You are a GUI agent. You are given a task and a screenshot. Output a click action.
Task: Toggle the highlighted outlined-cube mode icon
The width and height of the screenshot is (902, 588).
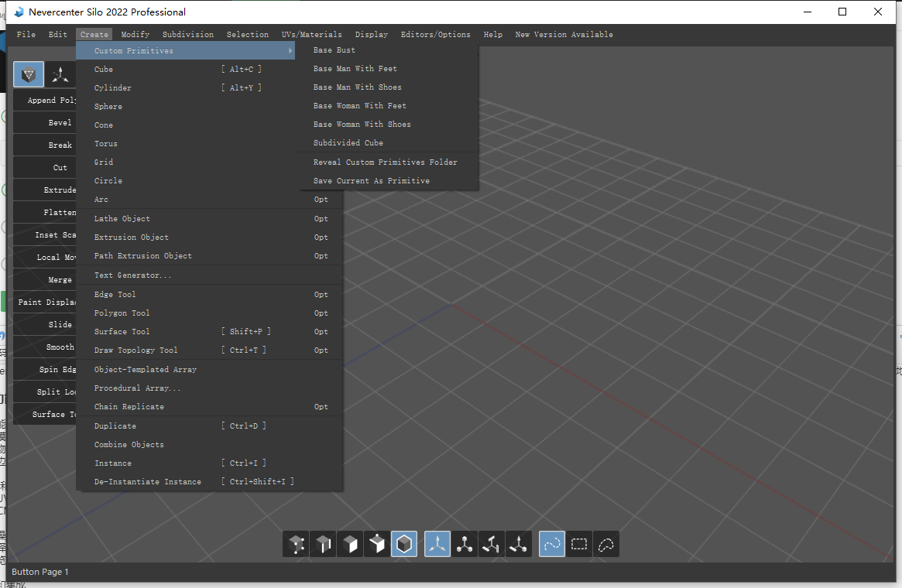(x=404, y=544)
